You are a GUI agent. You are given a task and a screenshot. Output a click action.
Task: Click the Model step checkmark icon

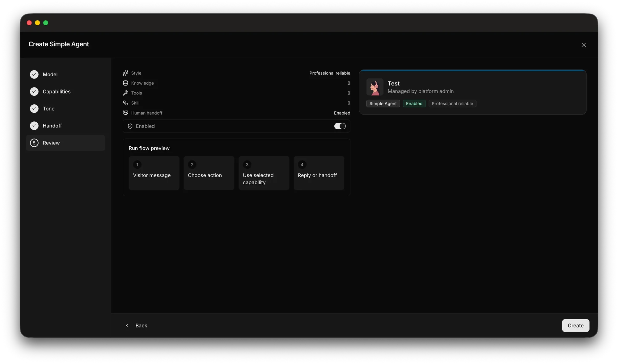coord(34,74)
